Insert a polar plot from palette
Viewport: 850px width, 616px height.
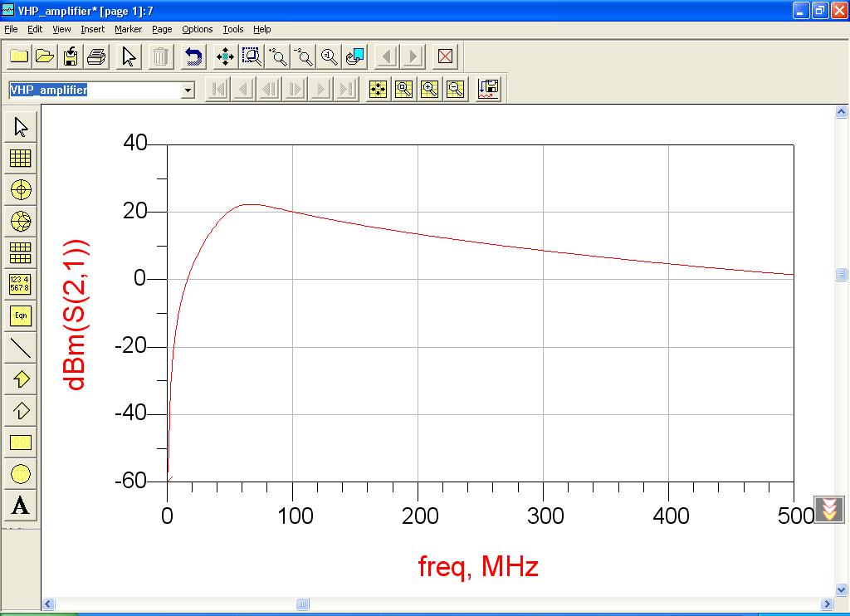[21, 190]
